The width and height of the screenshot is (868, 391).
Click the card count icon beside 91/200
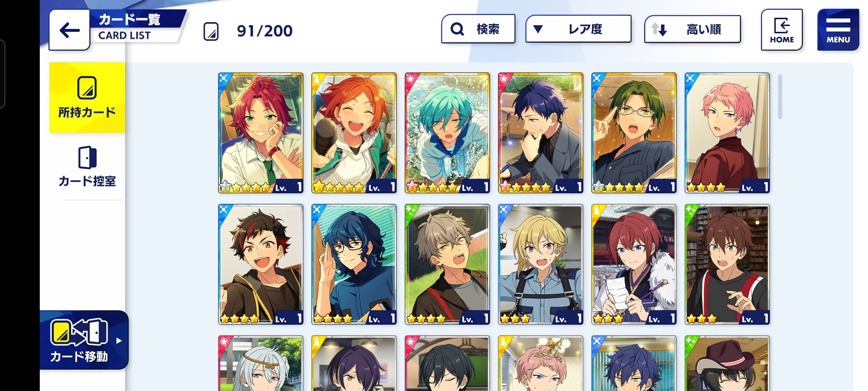click(211, 31)
